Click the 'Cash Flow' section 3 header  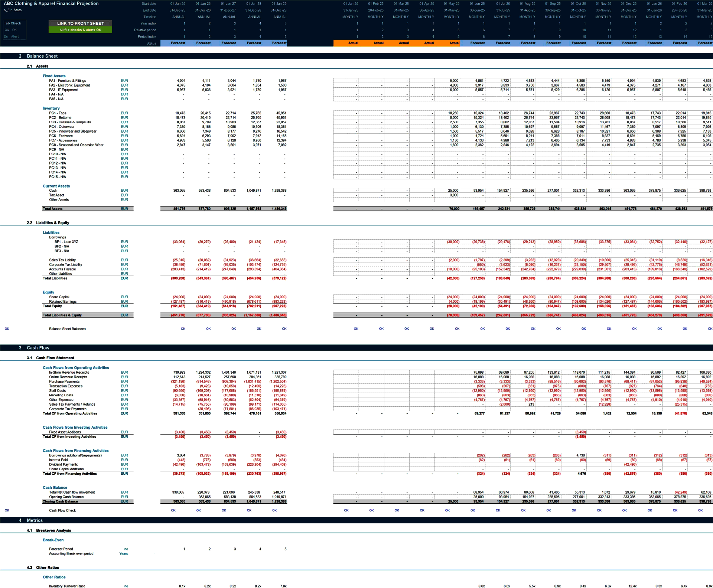click(x=38, y=348)
